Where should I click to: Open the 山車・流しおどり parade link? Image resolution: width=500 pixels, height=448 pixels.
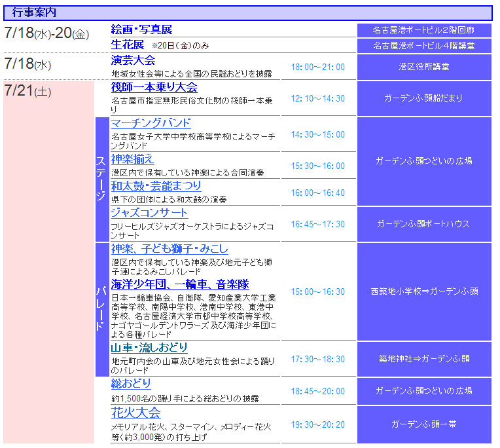click(149, 348)
